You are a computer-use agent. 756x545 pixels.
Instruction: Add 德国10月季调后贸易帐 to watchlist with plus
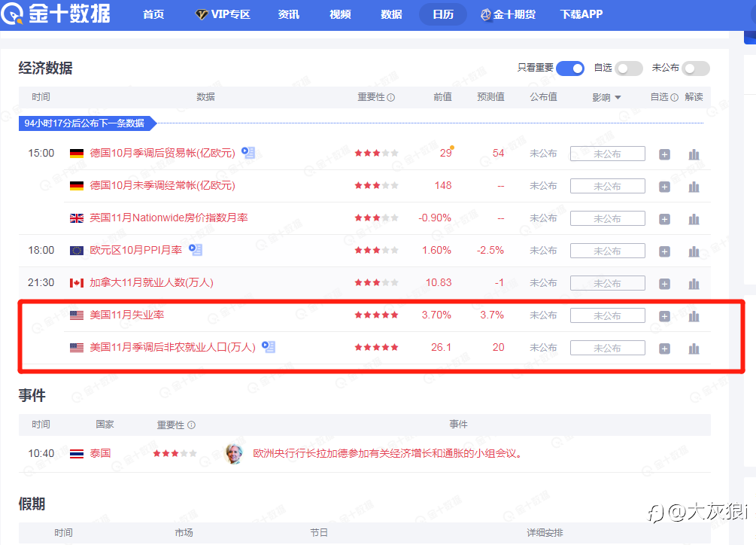pyautogui.click(x=664, y=154)
